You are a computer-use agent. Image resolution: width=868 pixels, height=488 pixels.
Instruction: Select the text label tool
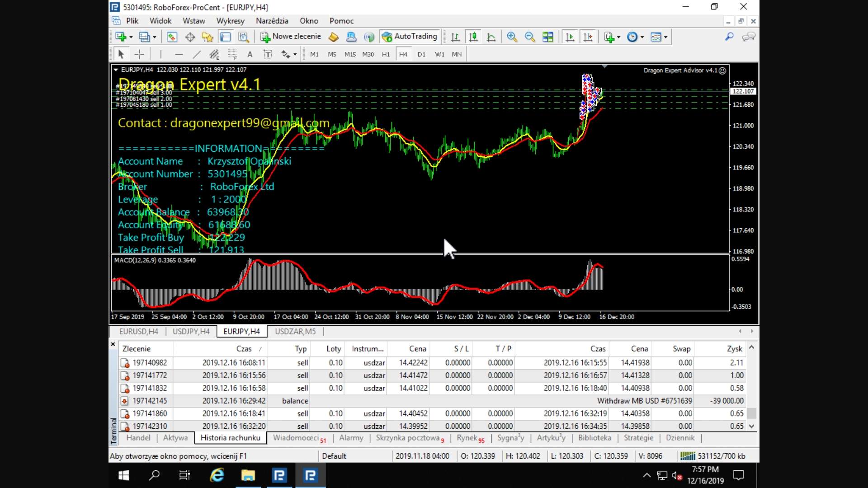coord(268,54)
